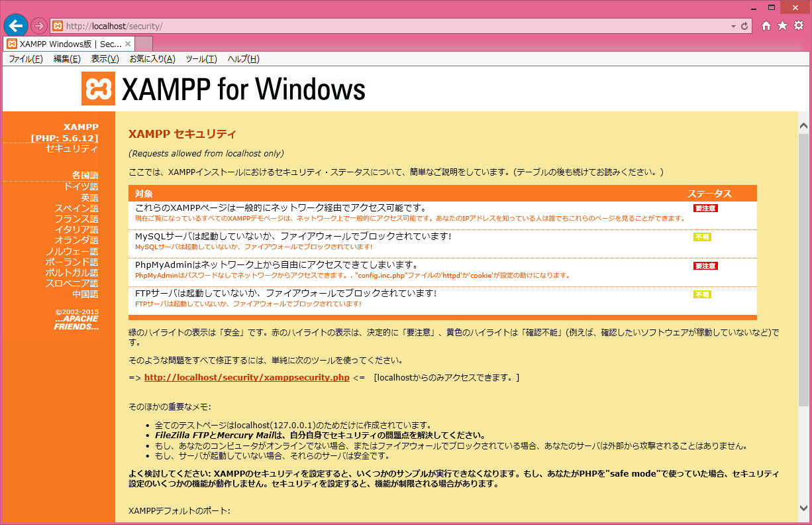Viewport: 812px width, 525px height.
Task: Select ドイツ語 language in sidebar
Action: pos(80,187)
